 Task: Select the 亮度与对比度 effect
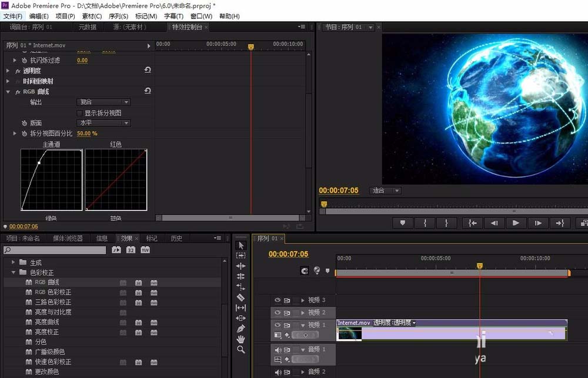click(53, 312)
